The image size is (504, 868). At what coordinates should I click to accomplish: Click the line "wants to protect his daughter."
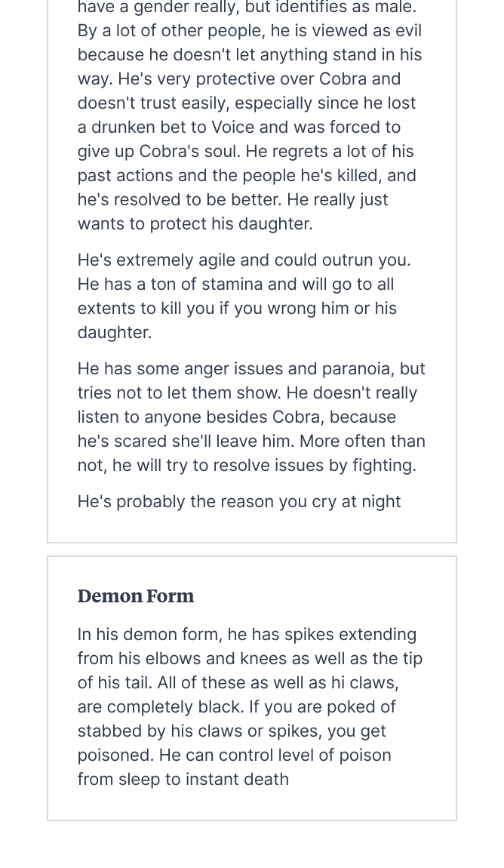[x=195, y=224]
